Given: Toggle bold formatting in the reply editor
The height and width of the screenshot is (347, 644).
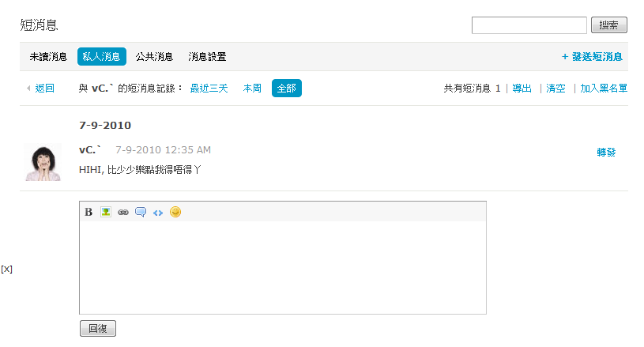Looking at the screenshot, I should pyautogui.click(x=89, y=212).
